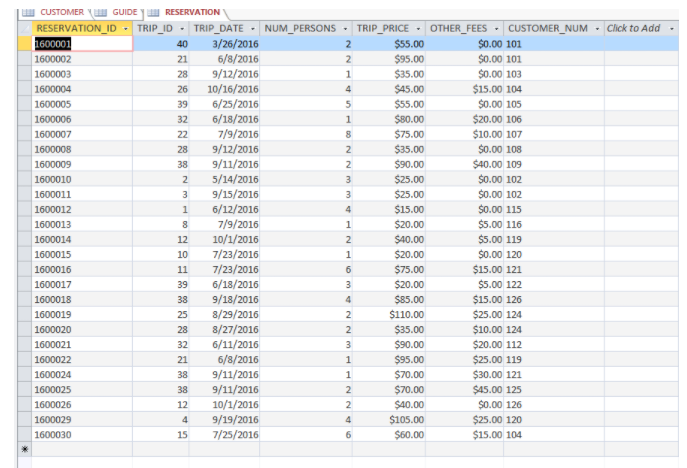Open the OTHER_FEES column dropdown arrow
Screen dimensions: 687x468
tap(496, 29)
